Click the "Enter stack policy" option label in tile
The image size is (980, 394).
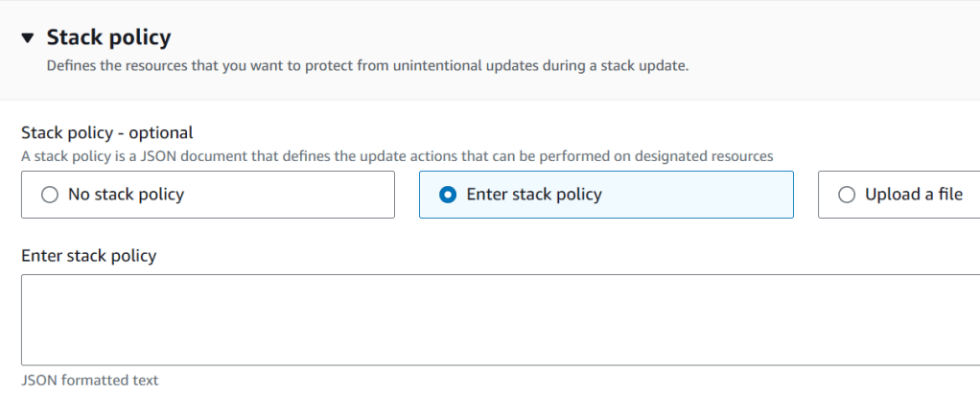coord(534,195)
